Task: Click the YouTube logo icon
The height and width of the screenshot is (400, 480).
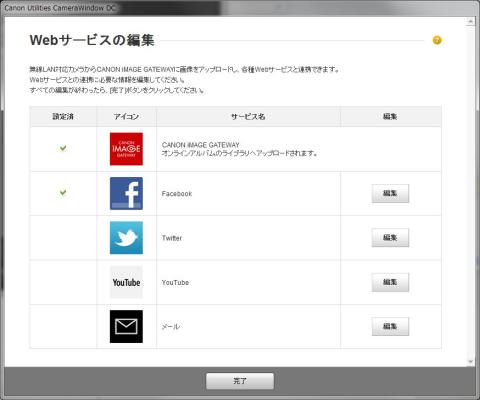Action: (x=126, y=282)
